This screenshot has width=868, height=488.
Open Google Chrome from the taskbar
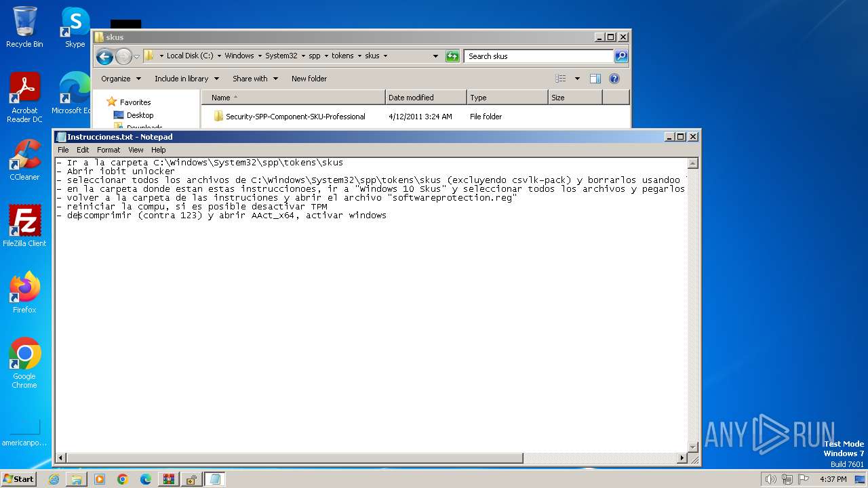[x=123, y=479]
